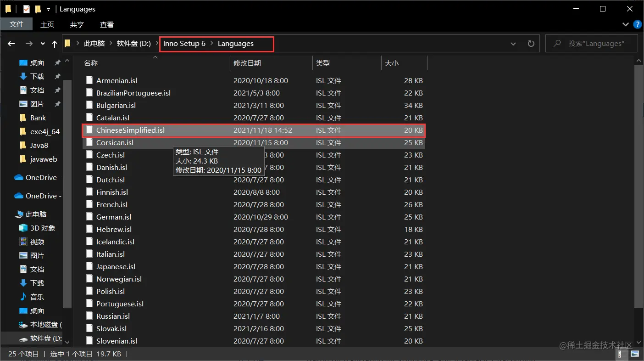The height and width of the screenshot is (361, 644).
Task: Click the Dutch.isl file name
Action: click(x=111, y=180)
